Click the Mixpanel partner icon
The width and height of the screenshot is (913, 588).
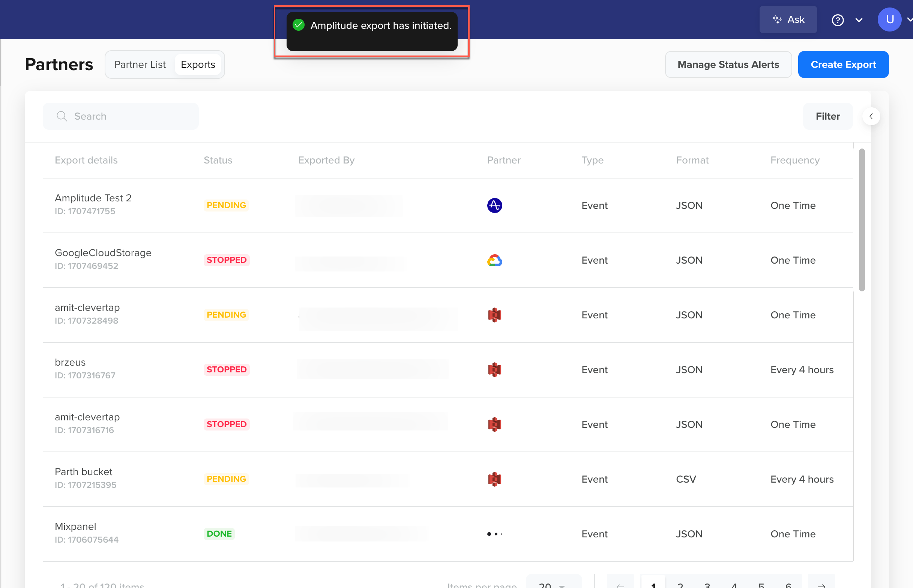494,533
